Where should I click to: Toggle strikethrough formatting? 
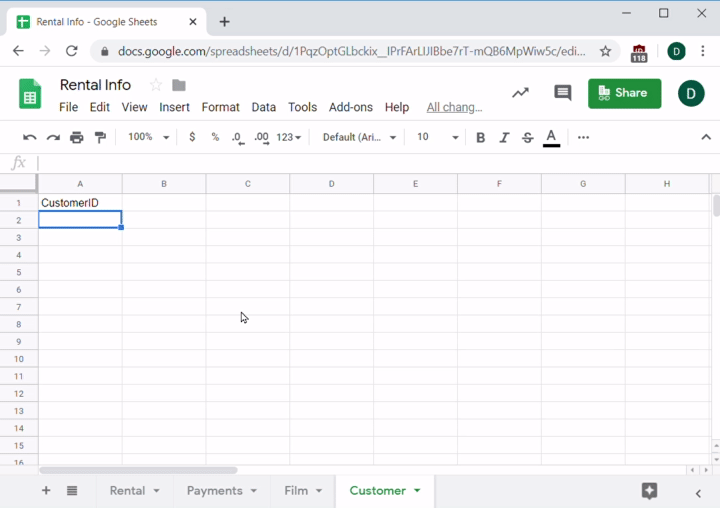tap(527, 137)
